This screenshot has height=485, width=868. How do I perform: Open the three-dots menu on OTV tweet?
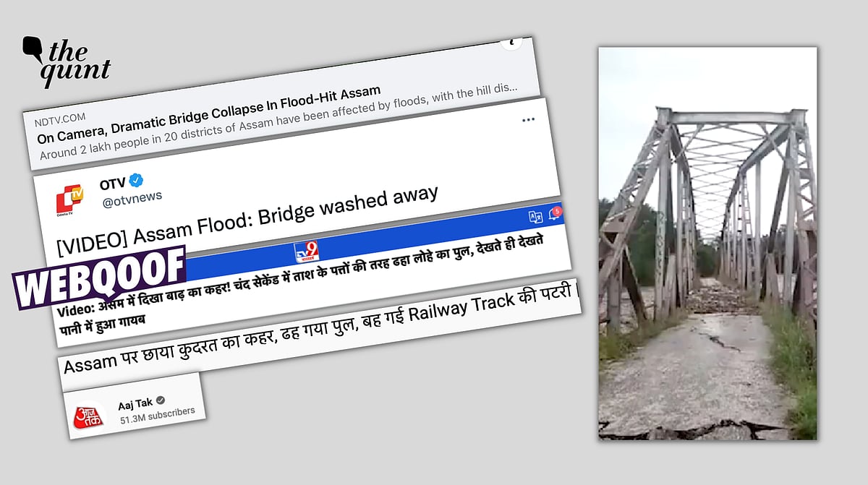(x=528, y=120)
